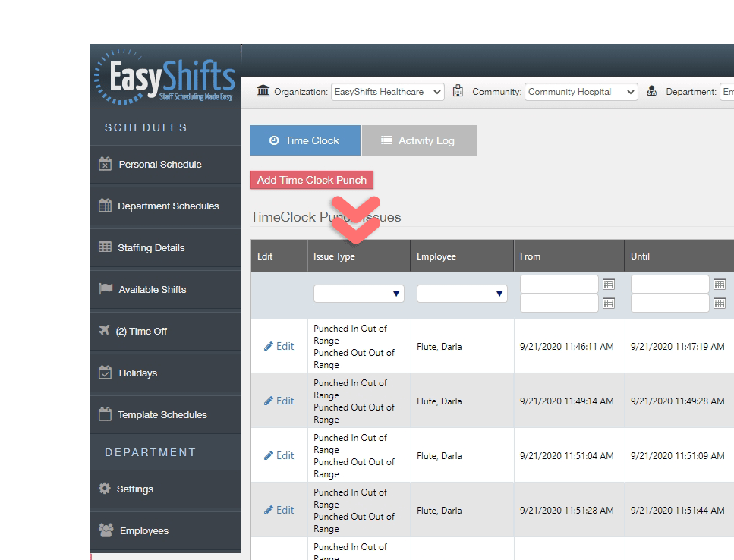The height and width of the screenshot is (560, 734).
Task: Click the Template Schedules calendar icon
Action: point(106,414)
